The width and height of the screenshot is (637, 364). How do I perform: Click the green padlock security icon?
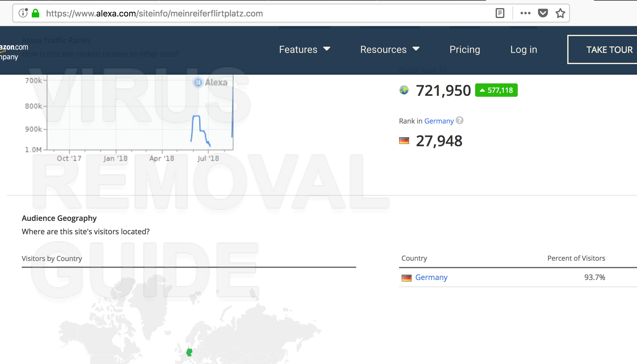[x=35, y=13]
